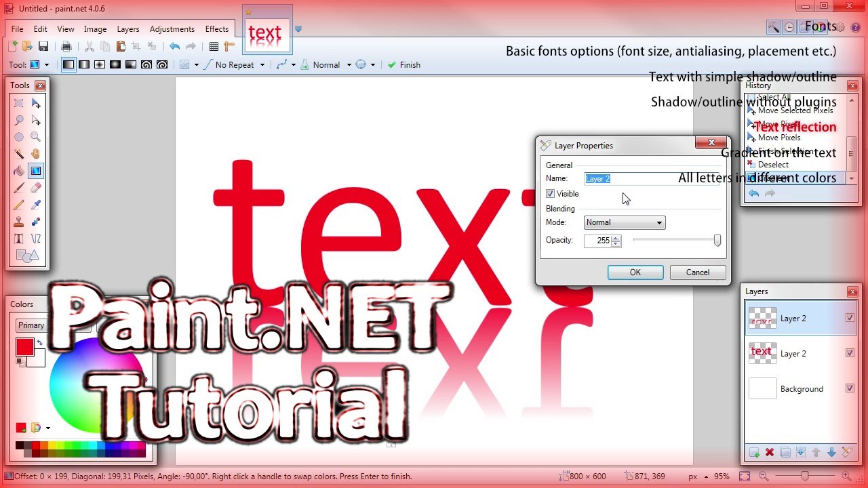Select the Color Picker eyedropper tool

click(36, 205)
